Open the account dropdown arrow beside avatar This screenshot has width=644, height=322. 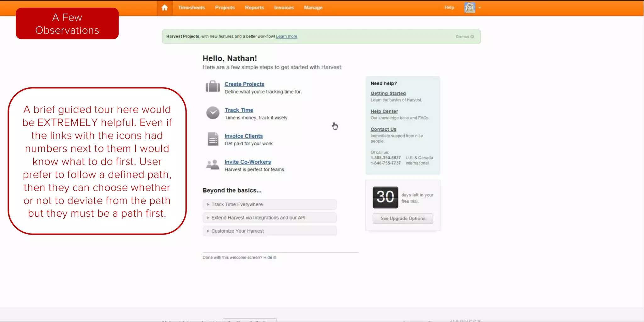coord(480,8)
